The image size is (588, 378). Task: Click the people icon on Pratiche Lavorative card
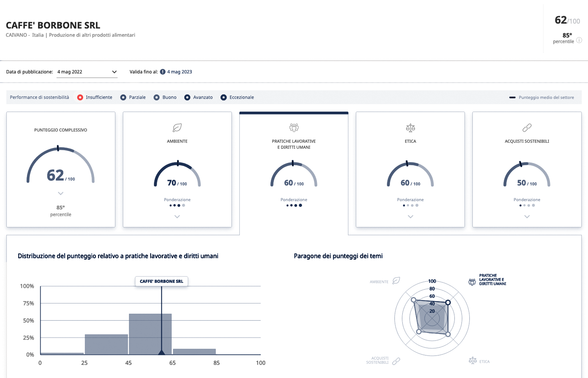pos(294,127)
